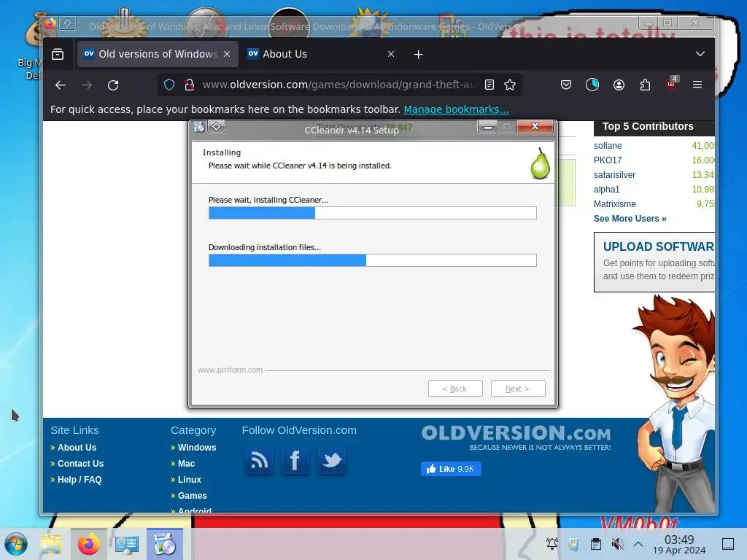Open a new tab with plus button

point(418,54)
